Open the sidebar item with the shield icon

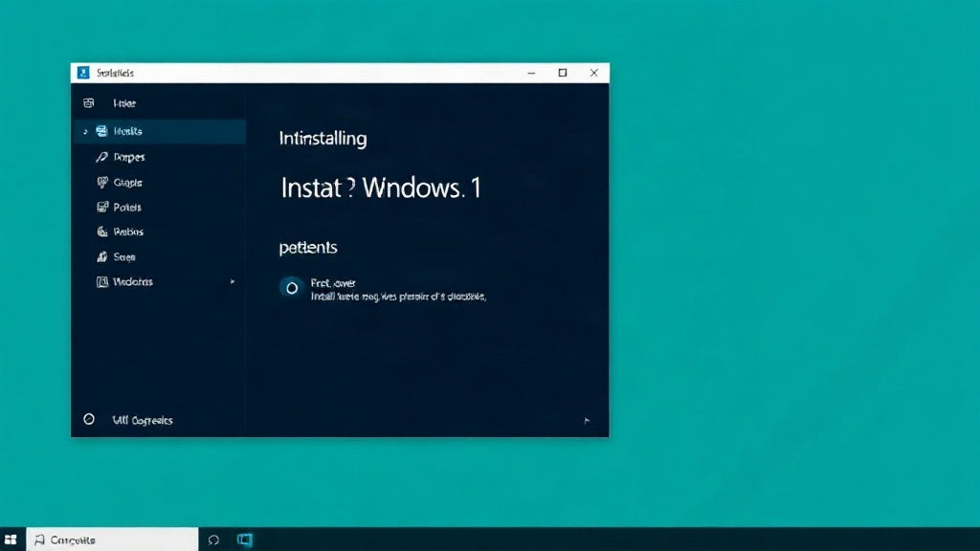point(120,183)
